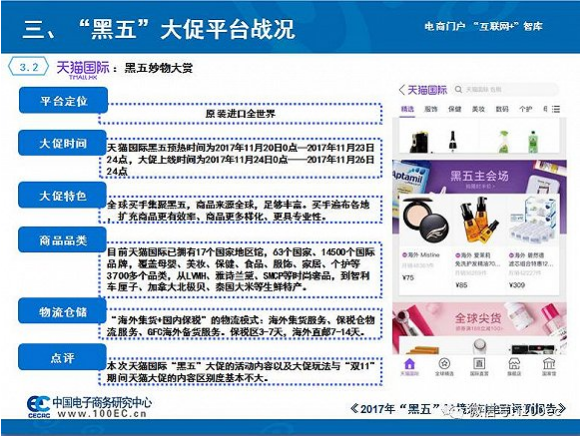Click the 平台定位 blue label button

[63, 101]
